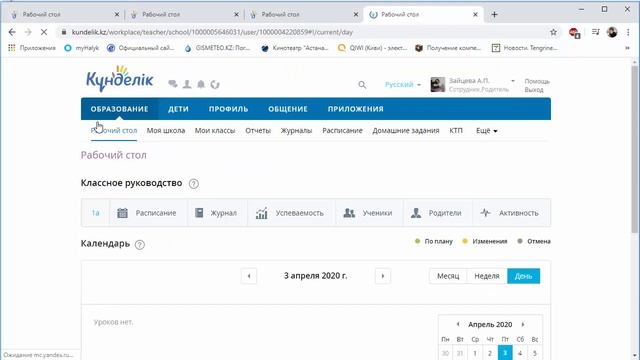
Task: Show next month in mini calendar
Action: pos(523,324)
